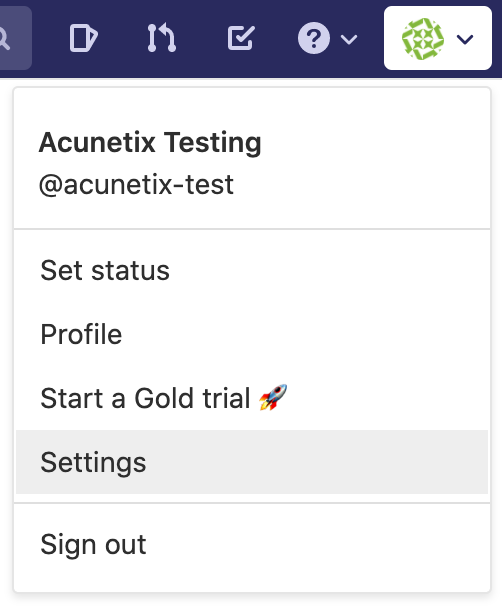Collapse the user menu with the avatar chevron
This screenshot has height=606, width=502.
[465, 39]
